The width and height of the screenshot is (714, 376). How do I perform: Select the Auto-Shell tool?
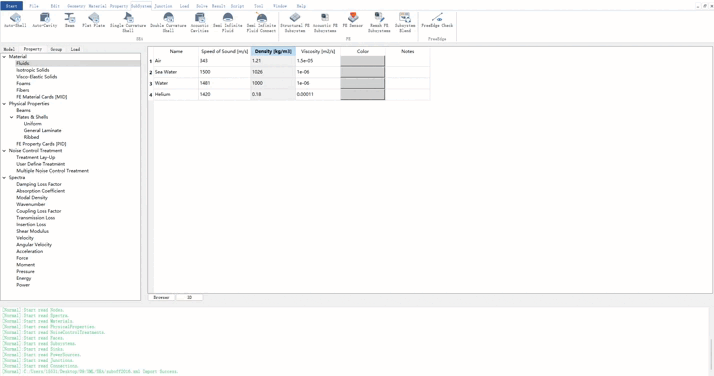pos(15,20)
